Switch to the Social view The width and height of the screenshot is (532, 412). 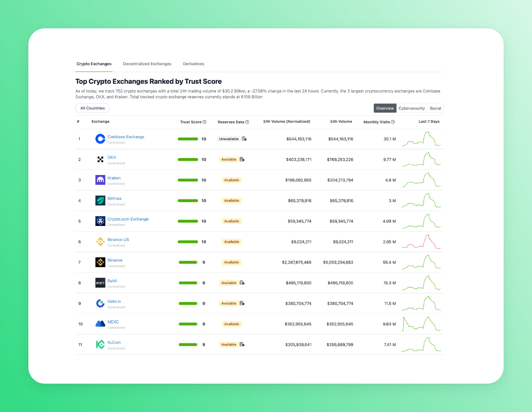coord(435,108)
